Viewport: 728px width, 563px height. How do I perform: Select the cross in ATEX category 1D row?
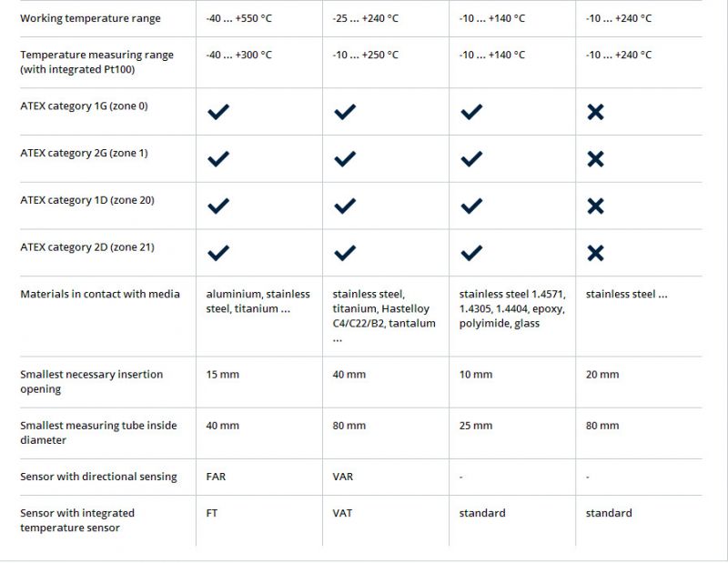coord(595,206)
